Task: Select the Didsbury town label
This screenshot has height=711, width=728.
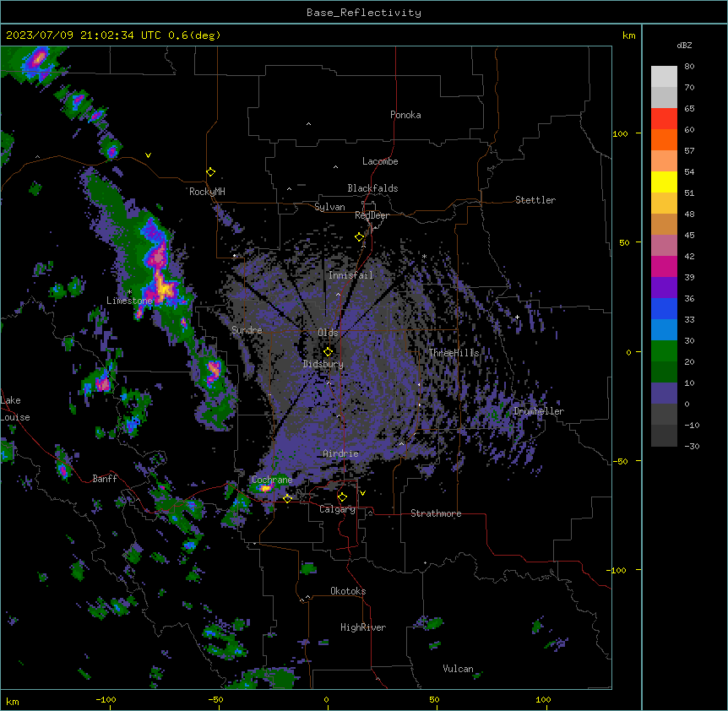Action: (x=323, y=364)
